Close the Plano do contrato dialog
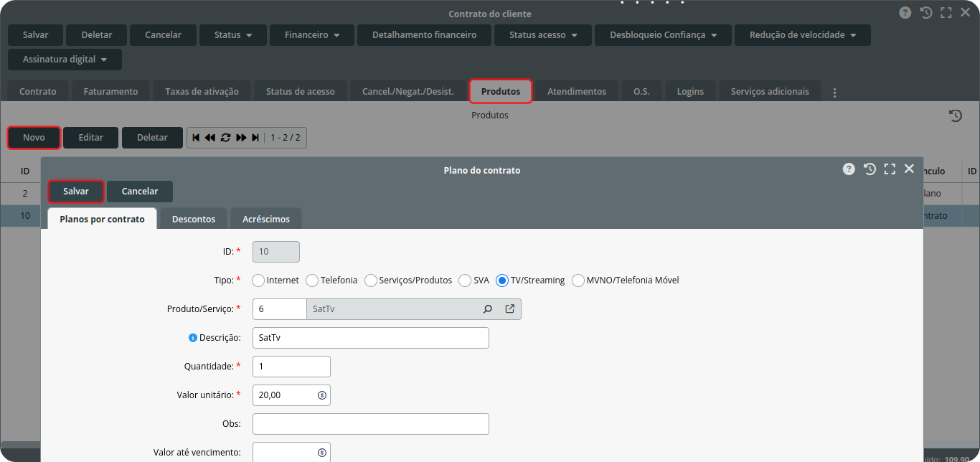980x462 pixels. (x=909, y=169)
